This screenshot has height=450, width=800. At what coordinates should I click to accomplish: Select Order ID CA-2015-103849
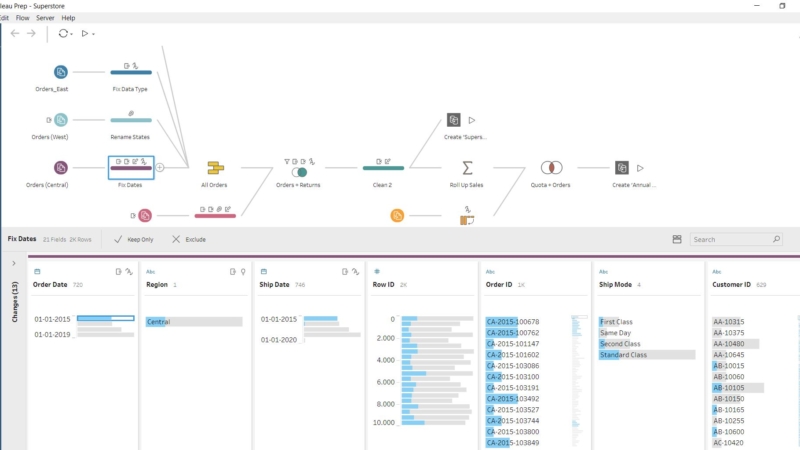coord(513,442)
